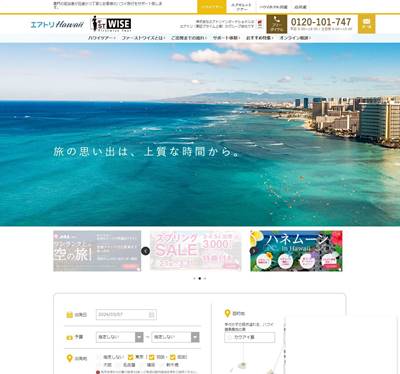This screenshot has width=400, height=374.
Task: Click the Waikiki beach hero image
Action: pos(200,134)
